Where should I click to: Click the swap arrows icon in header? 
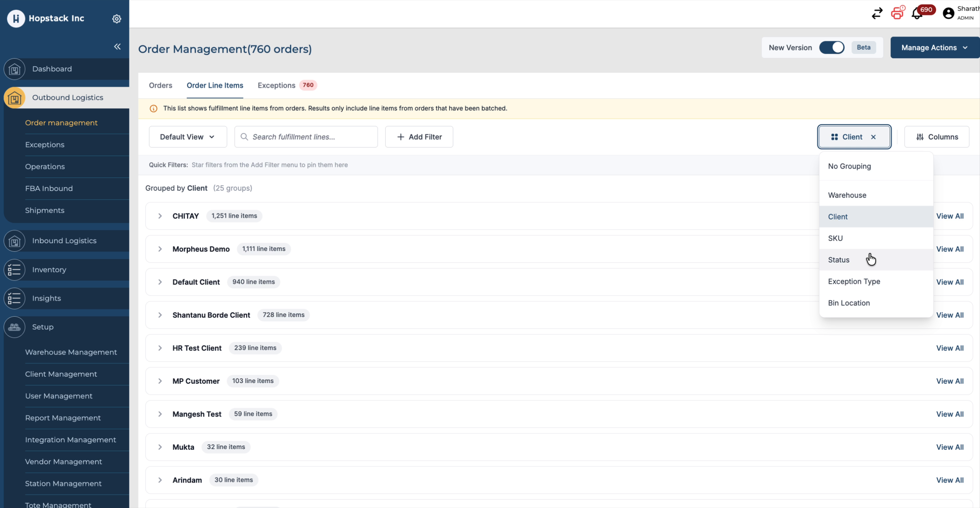877,13
